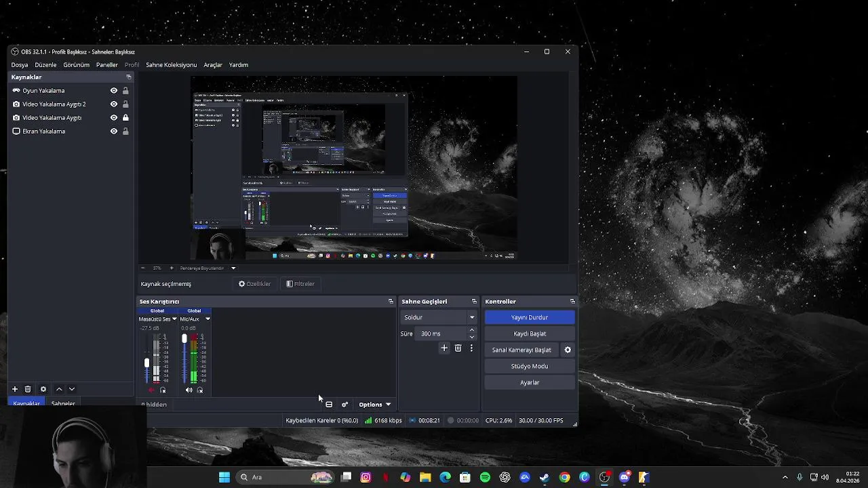
Task: Open Masaüstü Ses channel dropdown menu
Action: (x=174, y=319)
